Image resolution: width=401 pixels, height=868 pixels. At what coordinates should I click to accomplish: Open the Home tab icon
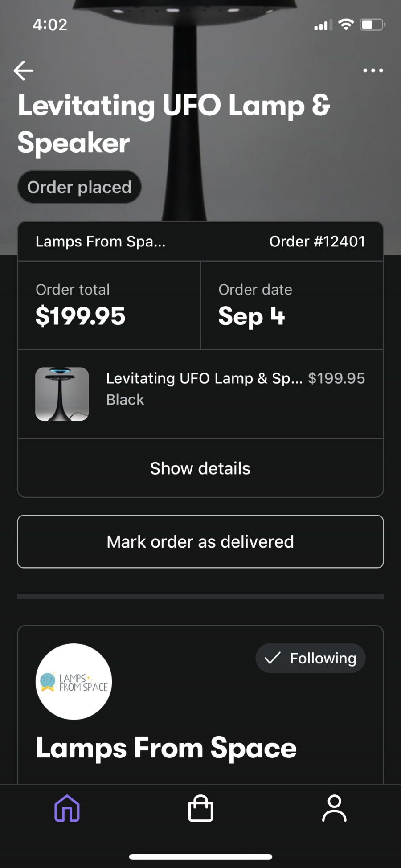coord(67,808)
